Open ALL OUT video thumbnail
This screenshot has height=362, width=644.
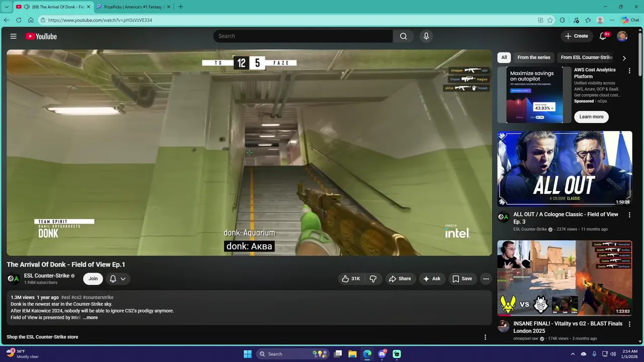point(565,169)
